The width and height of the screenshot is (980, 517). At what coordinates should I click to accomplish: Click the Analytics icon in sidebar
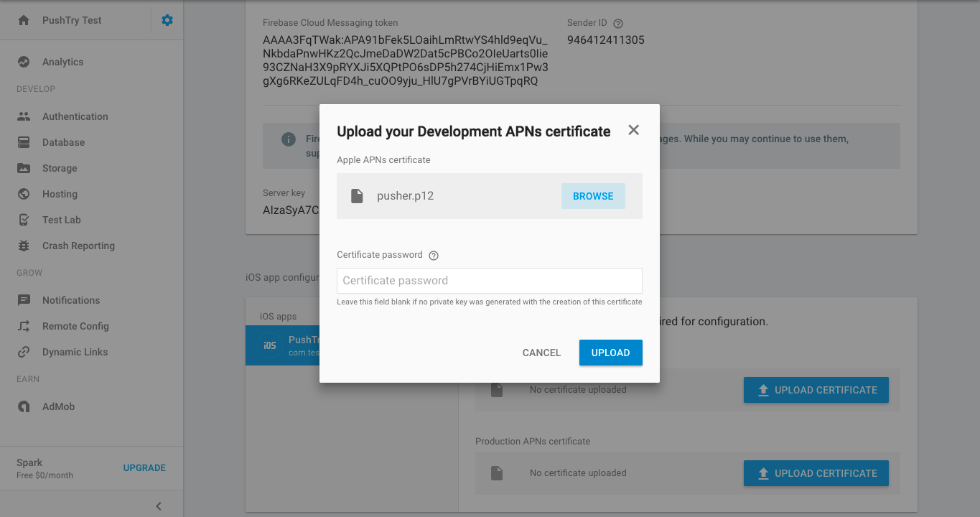click(x=24, y=62)
